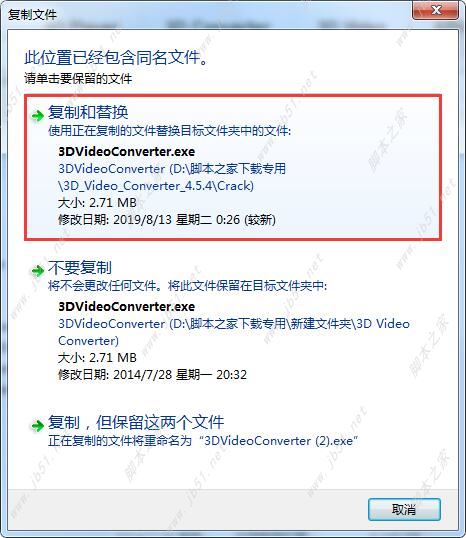
Task: Choose the 不要复制 option heading
Action: pyautogui.click(x=80, y=267)
